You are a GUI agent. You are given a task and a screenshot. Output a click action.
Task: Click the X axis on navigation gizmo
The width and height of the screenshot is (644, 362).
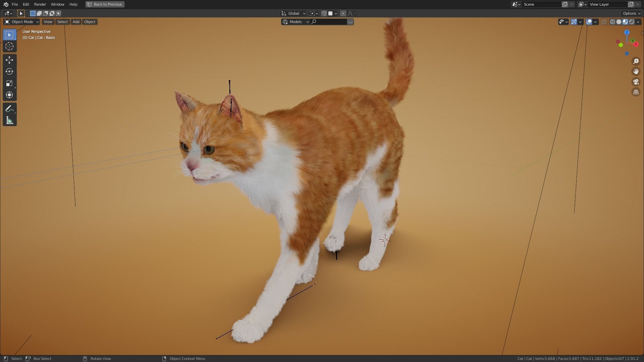[x=636, y=45]
